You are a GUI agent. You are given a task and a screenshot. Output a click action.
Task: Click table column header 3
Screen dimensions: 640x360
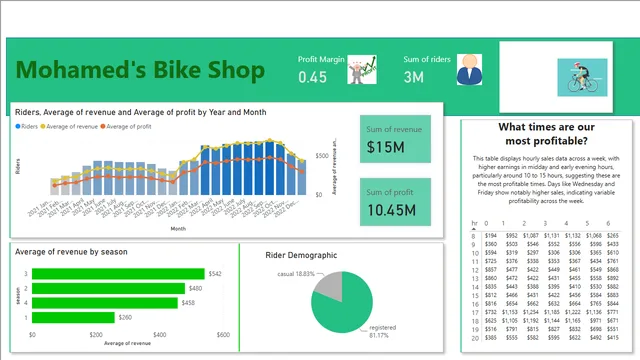point(545,223)
